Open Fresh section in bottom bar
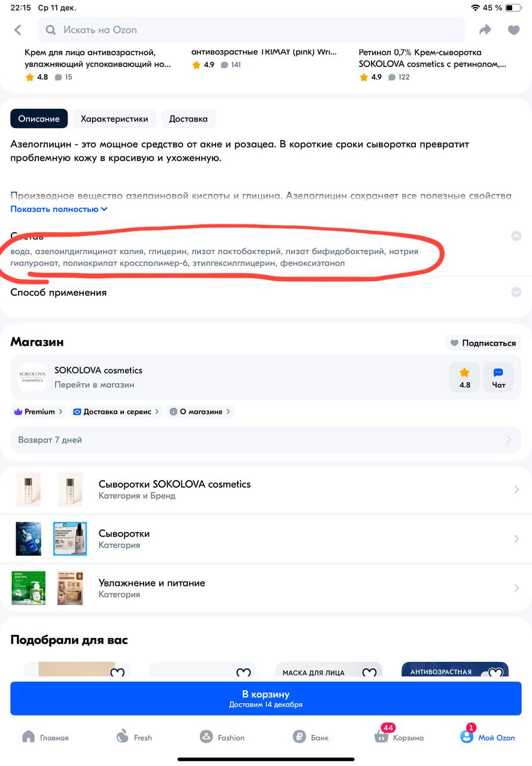 [x=122, y=736]
